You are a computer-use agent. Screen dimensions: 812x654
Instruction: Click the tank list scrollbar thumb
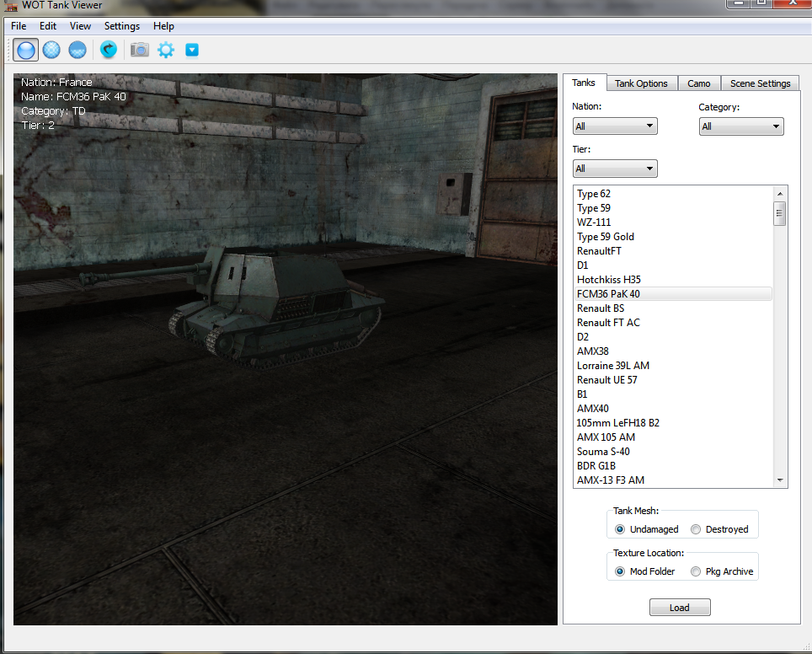coord(780,213)
